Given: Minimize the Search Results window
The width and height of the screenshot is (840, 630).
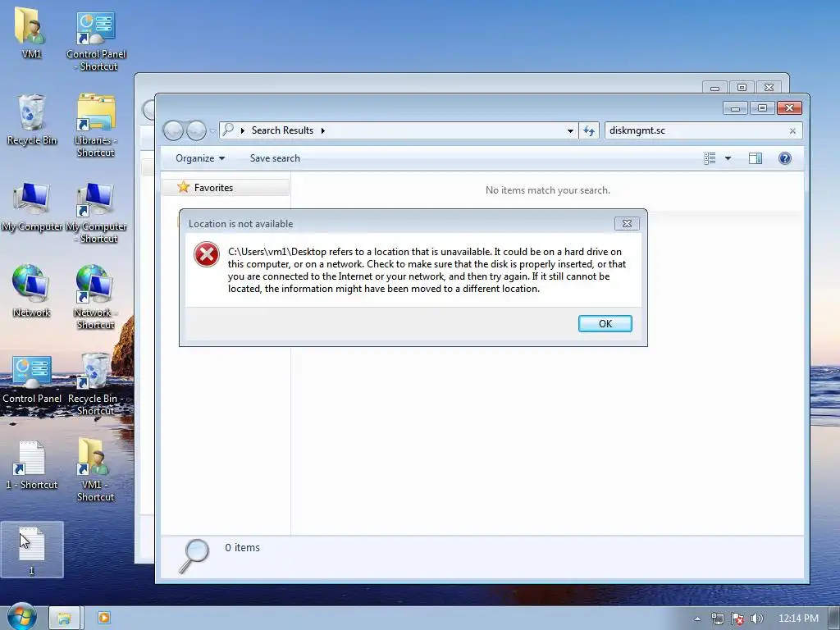Looking at the screenshot, I should [x=735, y=108].
